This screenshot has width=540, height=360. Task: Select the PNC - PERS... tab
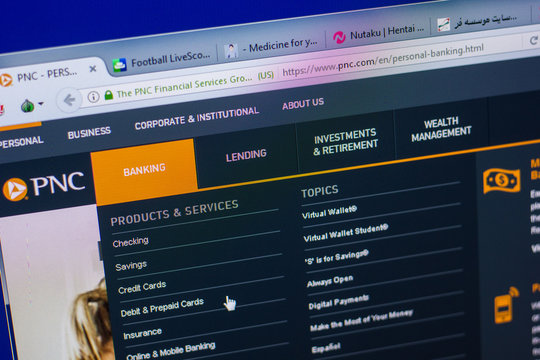(x=47, y=75)
